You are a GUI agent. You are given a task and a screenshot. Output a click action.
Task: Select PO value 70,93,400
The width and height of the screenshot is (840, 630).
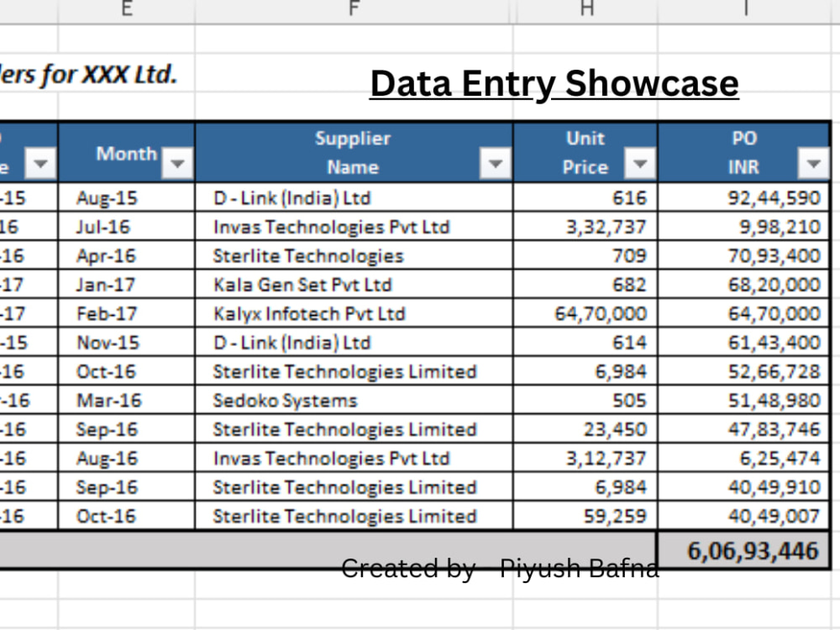pyautogui.click(x=744, y=255)
